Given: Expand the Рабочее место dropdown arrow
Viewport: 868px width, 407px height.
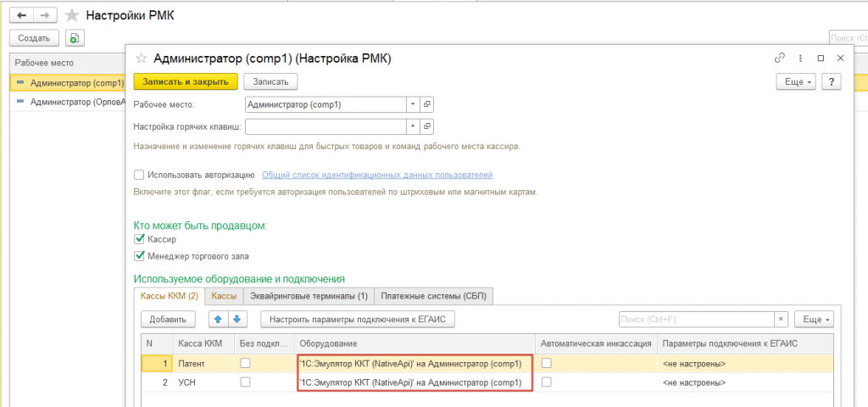Looking at the screenshot, I should 414,103.
